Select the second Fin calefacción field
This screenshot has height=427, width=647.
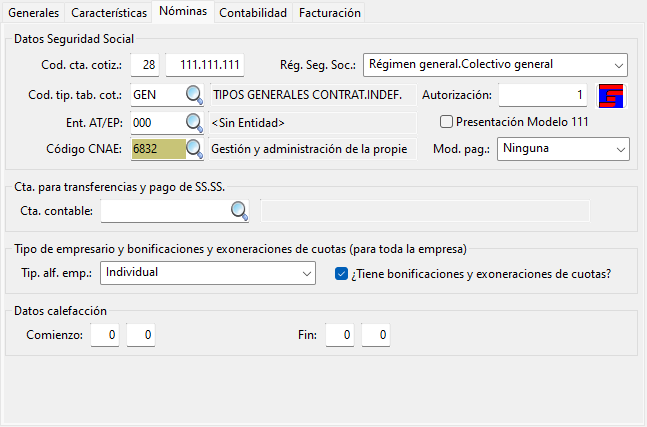point(376,335)
